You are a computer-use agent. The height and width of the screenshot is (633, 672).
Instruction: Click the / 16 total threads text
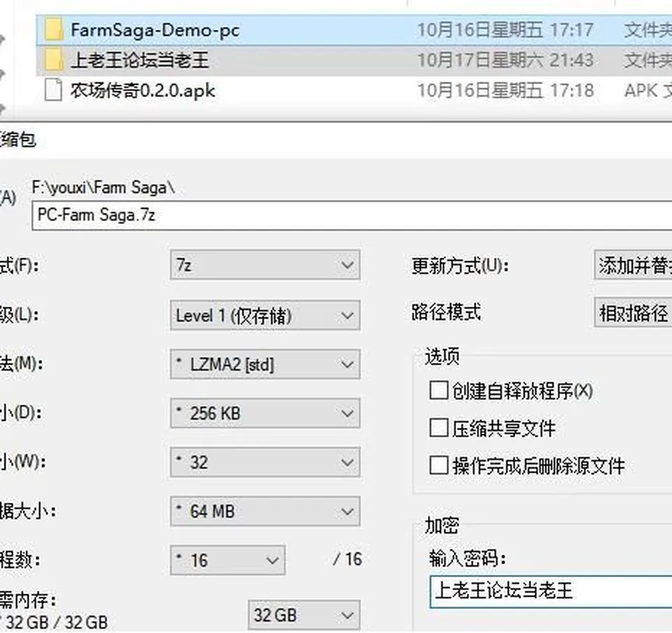348,559
